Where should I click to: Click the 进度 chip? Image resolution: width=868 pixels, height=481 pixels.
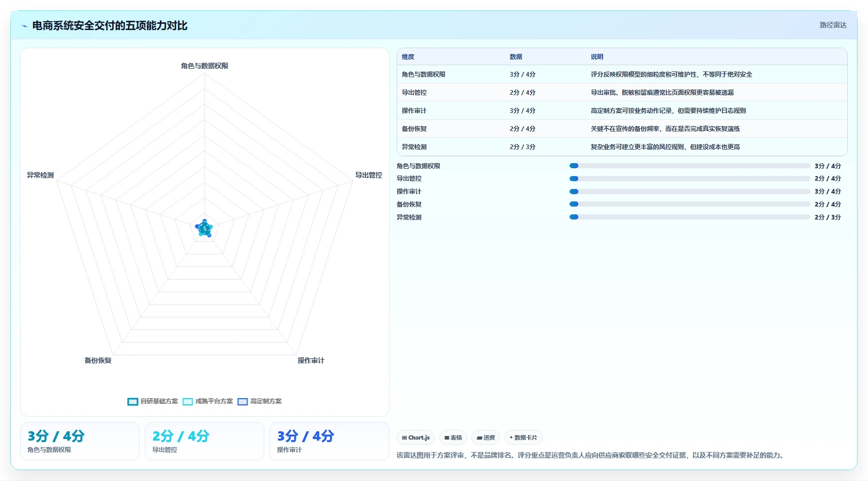click(x=486, y=438)
